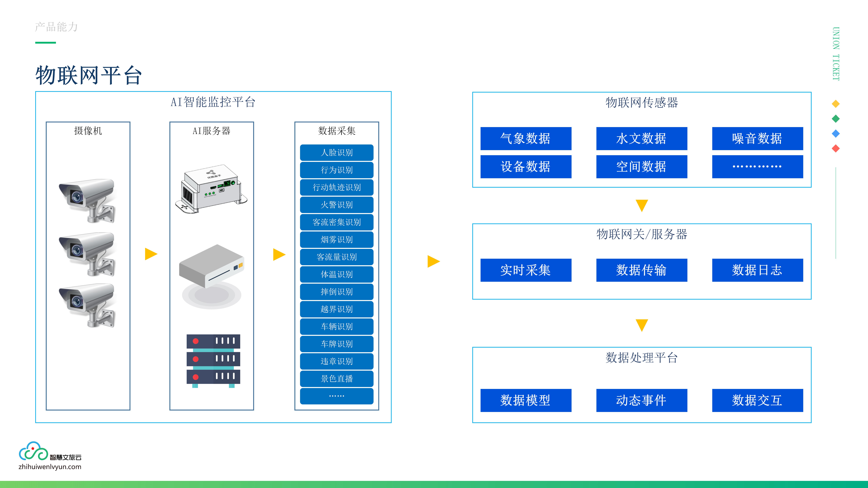Select the 行为识别 button
The height and width of the screenshot is (488, 868).
(337, 170)
